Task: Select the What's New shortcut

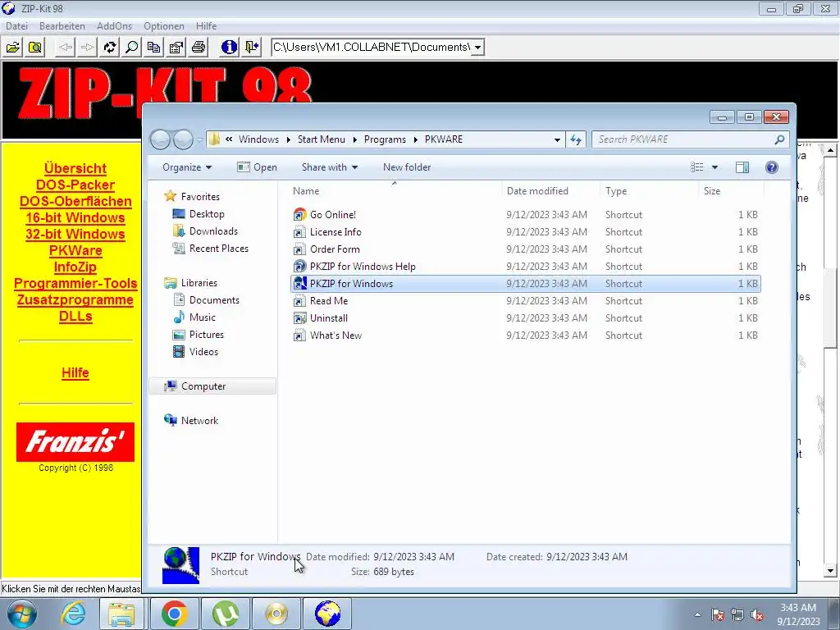Action: click(525, 336)
